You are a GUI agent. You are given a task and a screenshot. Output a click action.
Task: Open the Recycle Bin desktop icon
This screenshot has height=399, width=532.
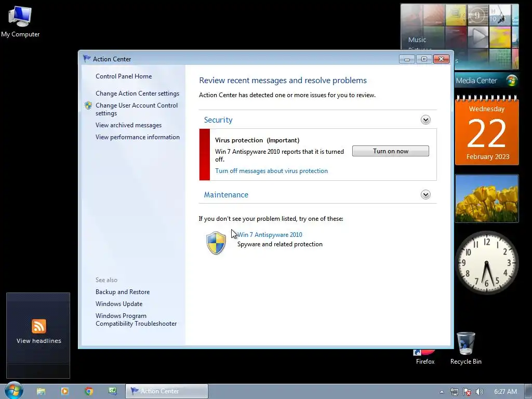coord(466,349)
